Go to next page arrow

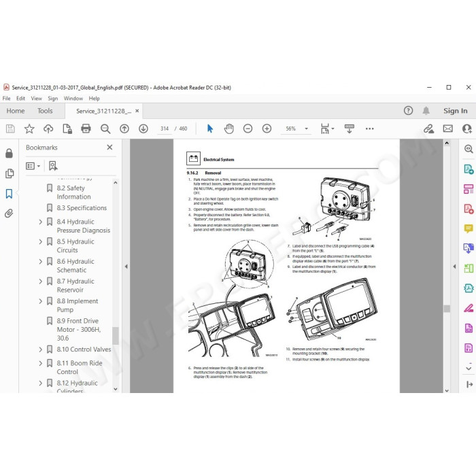pyautogui.click(x=143, y=129)
